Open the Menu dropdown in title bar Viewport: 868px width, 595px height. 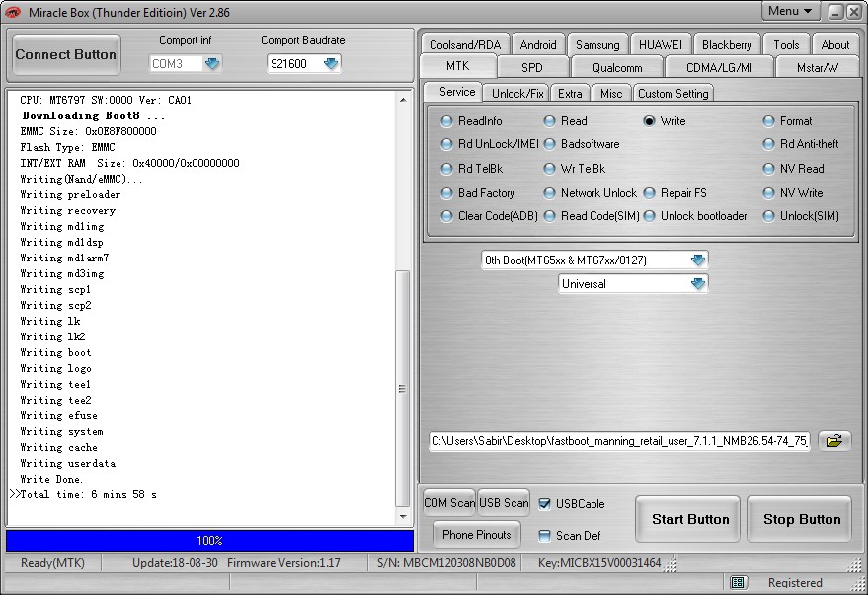point(789,11)
